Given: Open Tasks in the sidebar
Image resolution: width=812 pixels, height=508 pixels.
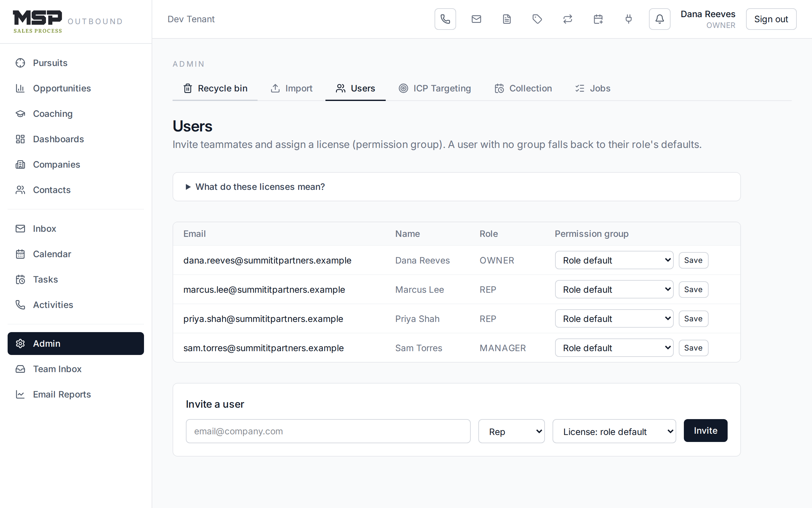Looking at the screenshot, I should click(x=75, y=279).
